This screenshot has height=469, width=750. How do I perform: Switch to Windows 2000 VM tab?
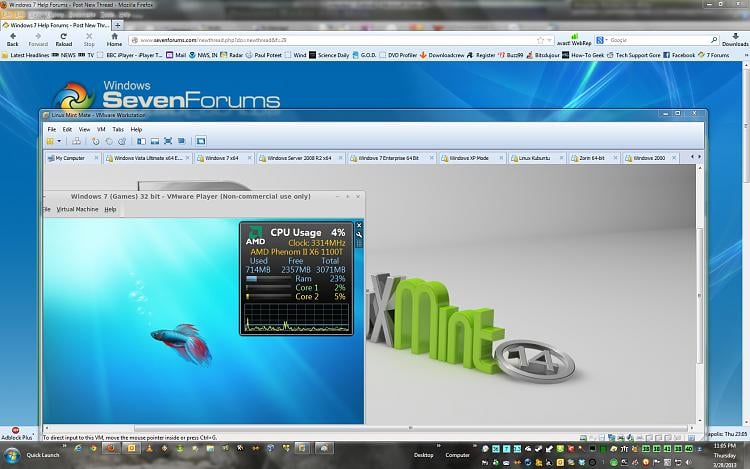coord(649,158)
